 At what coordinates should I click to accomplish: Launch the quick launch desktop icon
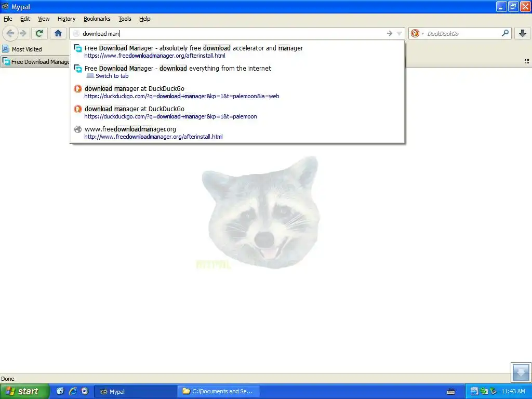(60, 391)
